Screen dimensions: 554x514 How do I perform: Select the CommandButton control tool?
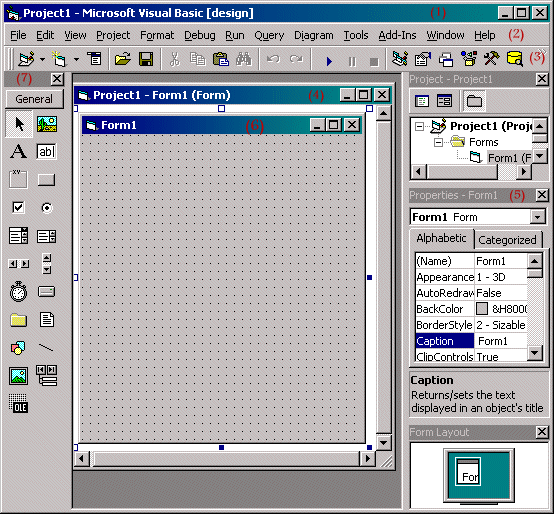tap(47, 179)
